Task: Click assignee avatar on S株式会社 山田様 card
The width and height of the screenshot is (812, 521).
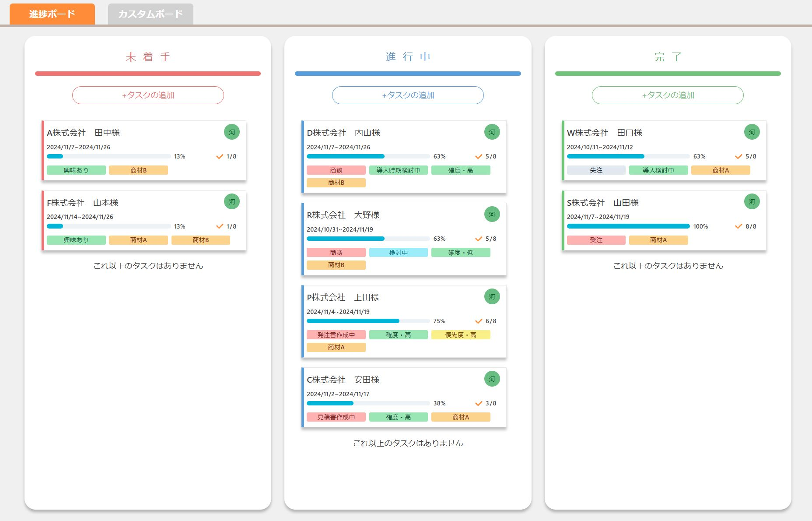Action: [752, 202]
